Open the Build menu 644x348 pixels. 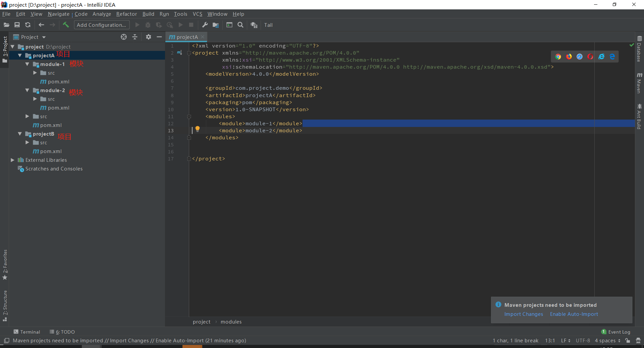point(148,14)
